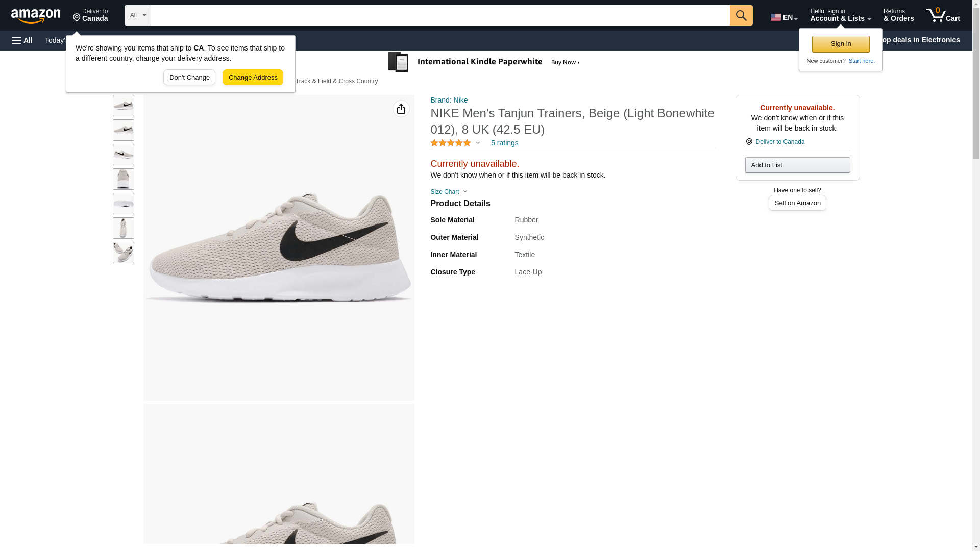The image size is (980, 551).
Task: Click the five-star rating stars
Action: [x=451, y=143]
